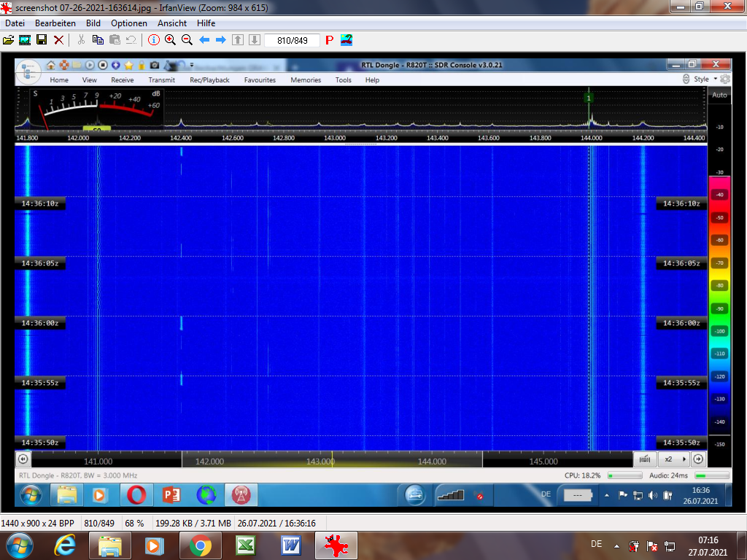
Task: Click the right scroll circle button after x2
Action: 698,459
